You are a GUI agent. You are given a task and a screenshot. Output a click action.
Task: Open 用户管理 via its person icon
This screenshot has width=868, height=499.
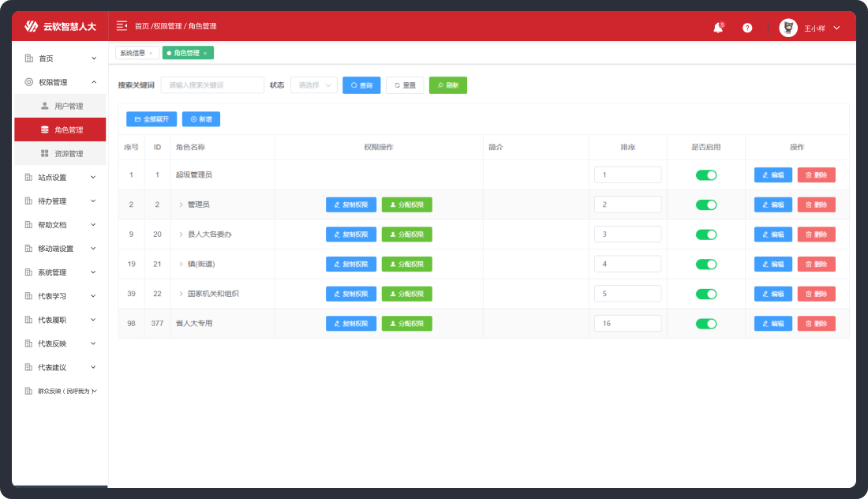coord(43,105)
